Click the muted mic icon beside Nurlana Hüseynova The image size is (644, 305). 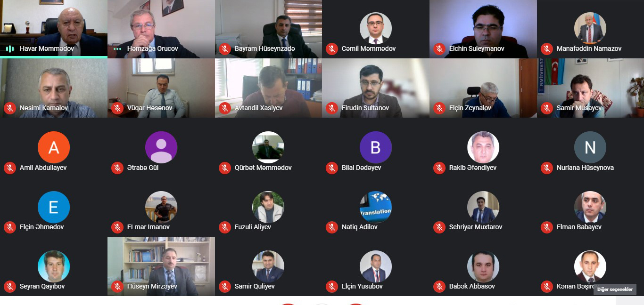pyautogui.click(x=547, y=168)
